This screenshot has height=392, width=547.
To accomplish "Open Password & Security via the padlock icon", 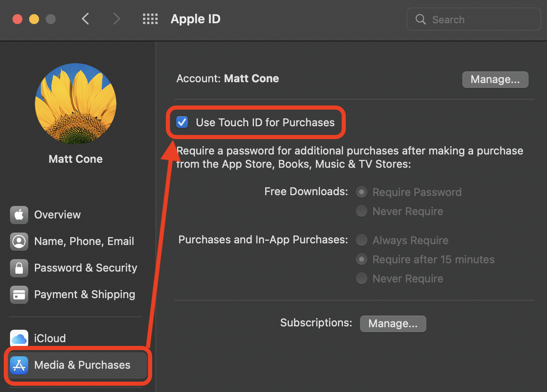I will coord(19,268).
